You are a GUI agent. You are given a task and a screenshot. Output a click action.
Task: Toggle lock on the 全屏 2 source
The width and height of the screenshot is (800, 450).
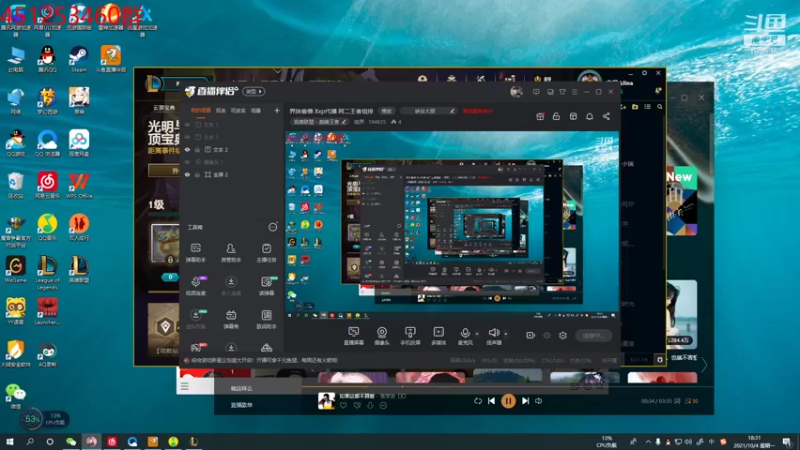tap(197, 174)
